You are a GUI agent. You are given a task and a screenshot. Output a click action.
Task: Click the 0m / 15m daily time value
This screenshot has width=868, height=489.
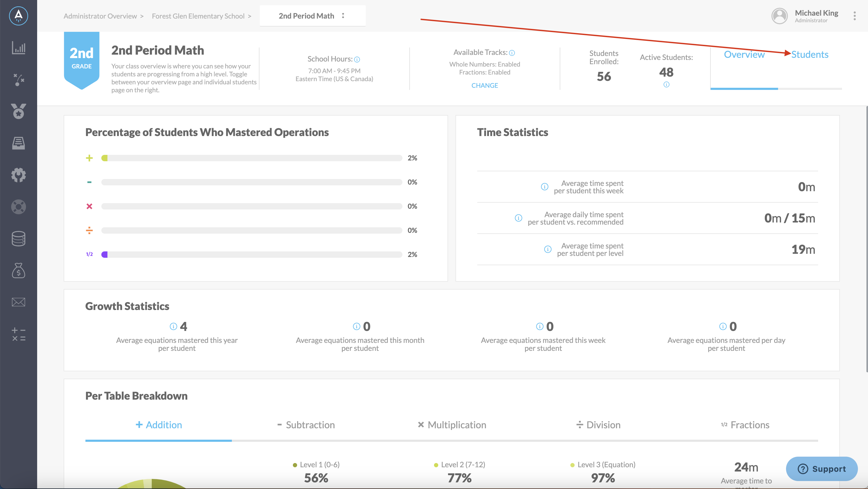pyautogui.click(x=789, y=218)
